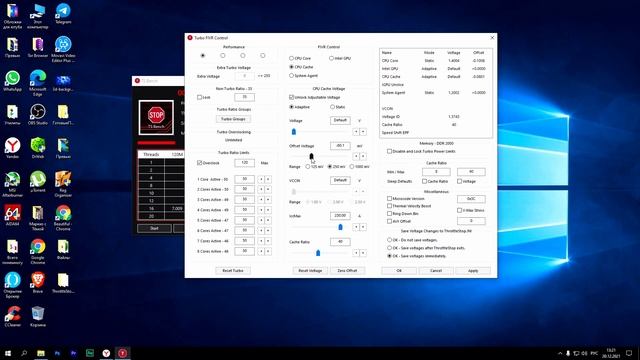Click the Offset Voltage slider handle
This screenshot has height=360, width=640.
pos(311,156)
